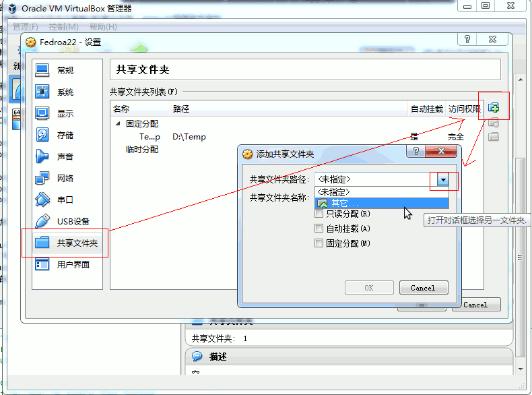Click the 描述 section speech bubble icon
This screenshot has height=395, width=532.
(197, 357)
